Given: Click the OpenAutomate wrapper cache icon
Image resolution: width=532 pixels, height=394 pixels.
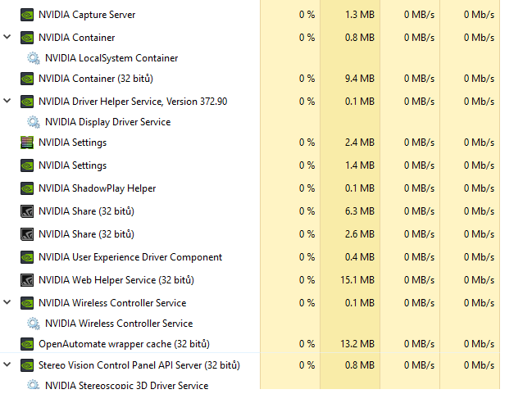Looking at the screenshot, I should click(27, 344).
